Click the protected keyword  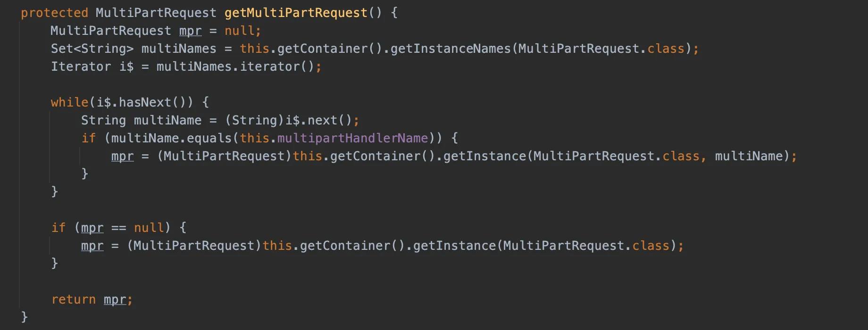[54, 13]
